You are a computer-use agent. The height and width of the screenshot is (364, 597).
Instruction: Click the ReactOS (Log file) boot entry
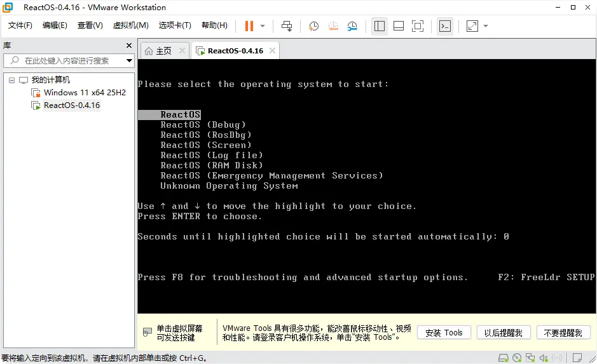pos(212,156)
